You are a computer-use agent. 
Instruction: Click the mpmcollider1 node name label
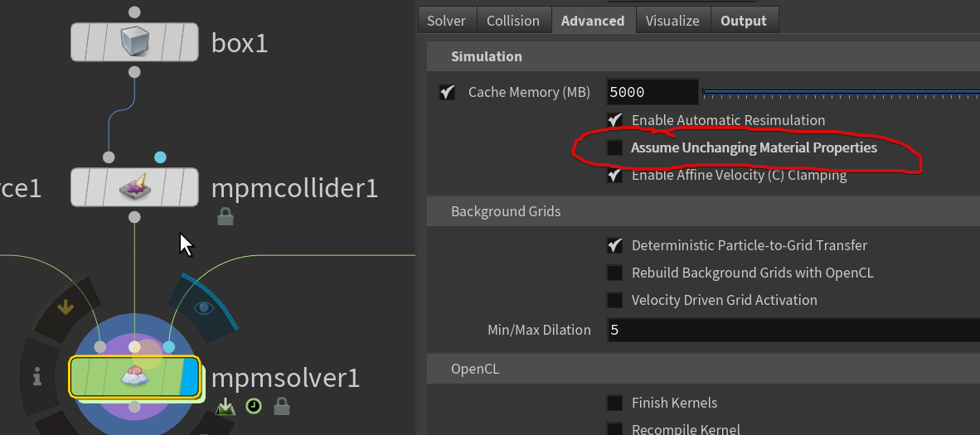294,188
